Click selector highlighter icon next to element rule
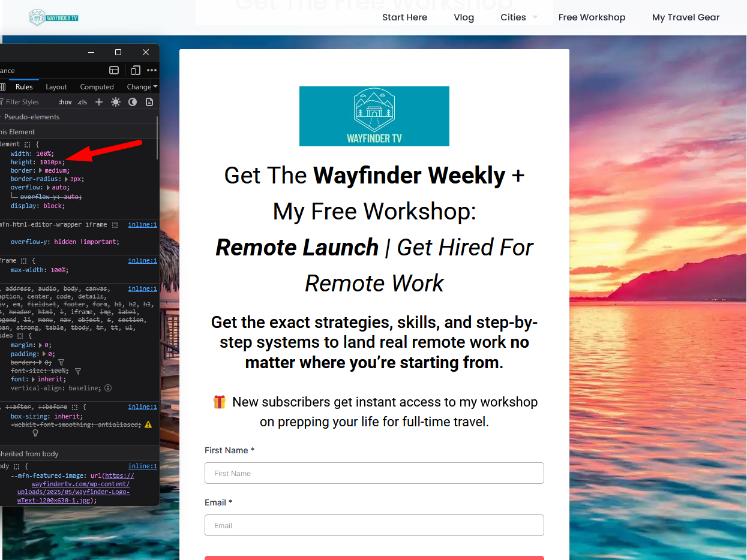This screenshot has height=560, width=747. [x=27, y=144]
